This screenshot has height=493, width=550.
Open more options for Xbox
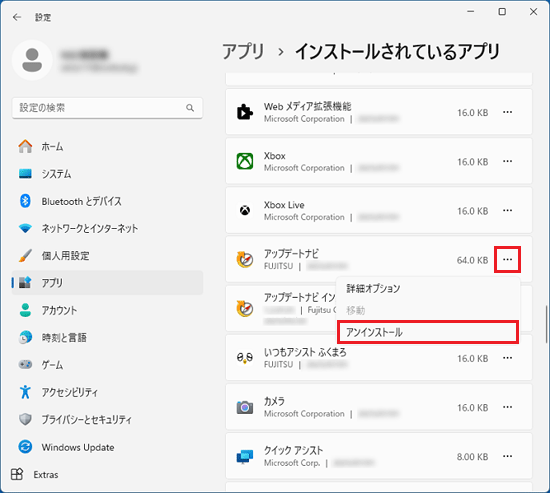[508, 161]
